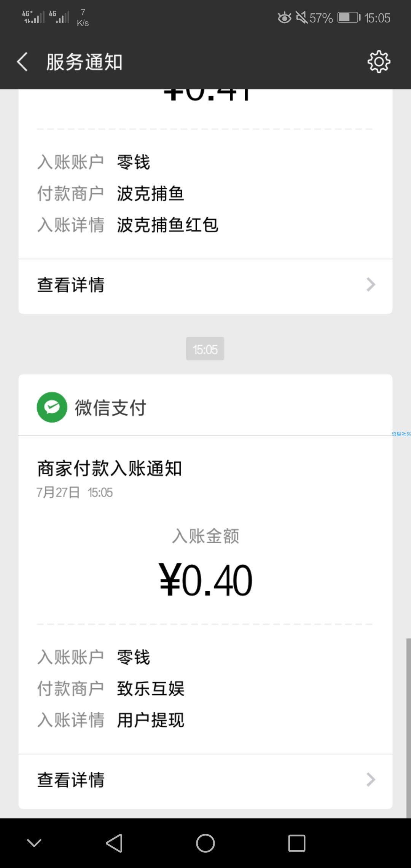Tap the 商家付款入账通知 title
The height and width of the screenshot is (868, 411).
click(110, 468)
